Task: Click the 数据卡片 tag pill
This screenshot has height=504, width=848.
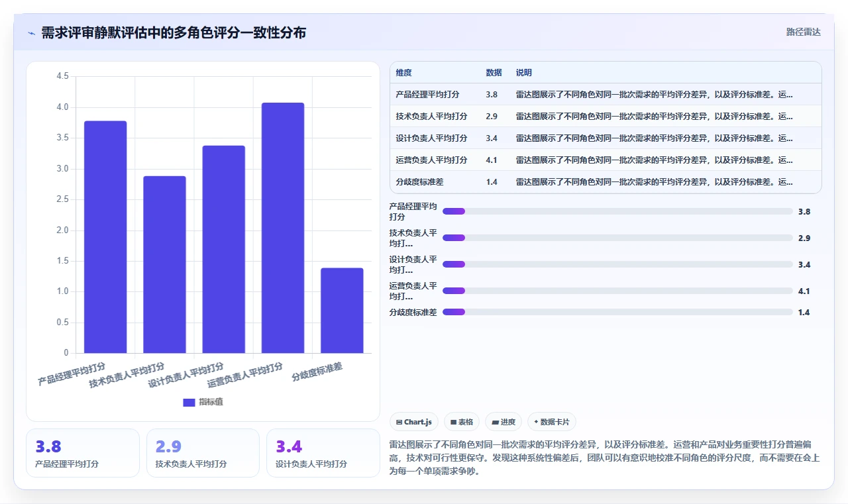Action: click(552, 422)
